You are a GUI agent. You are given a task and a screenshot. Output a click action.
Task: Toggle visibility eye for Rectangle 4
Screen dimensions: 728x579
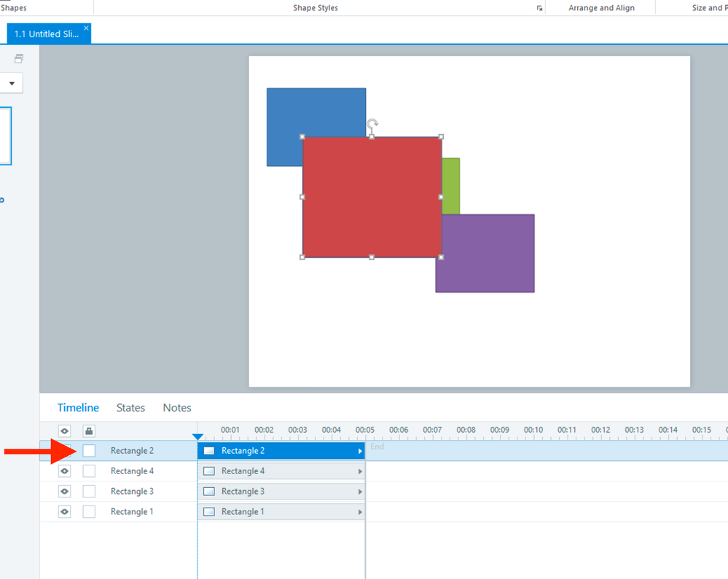click(65, 471)
